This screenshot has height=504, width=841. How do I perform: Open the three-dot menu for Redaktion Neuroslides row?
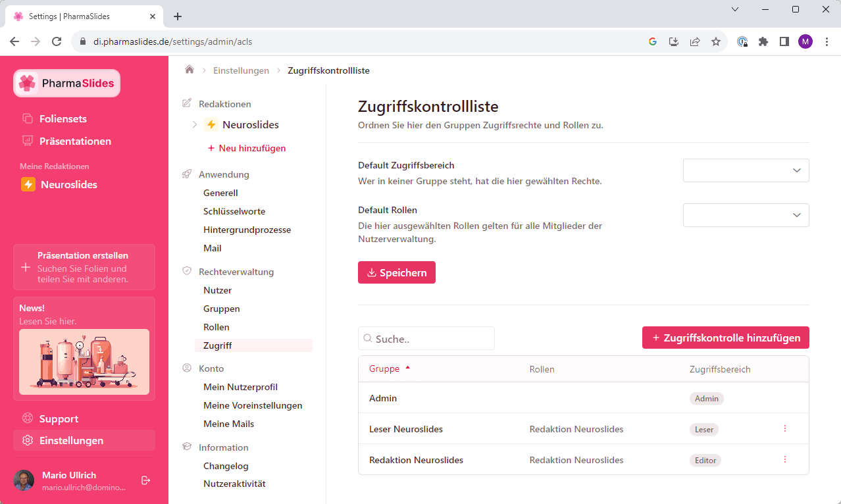pyautogui.click(x=784, y=460)
